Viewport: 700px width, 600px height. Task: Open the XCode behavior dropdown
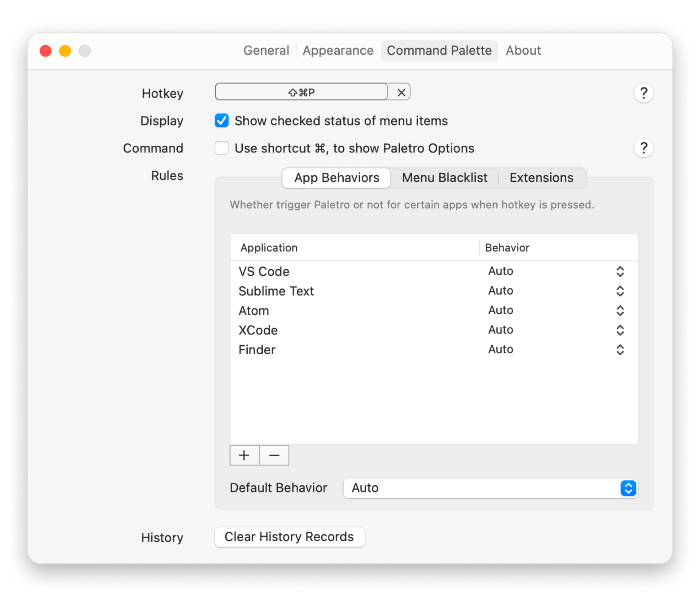[x=556, y=330]
